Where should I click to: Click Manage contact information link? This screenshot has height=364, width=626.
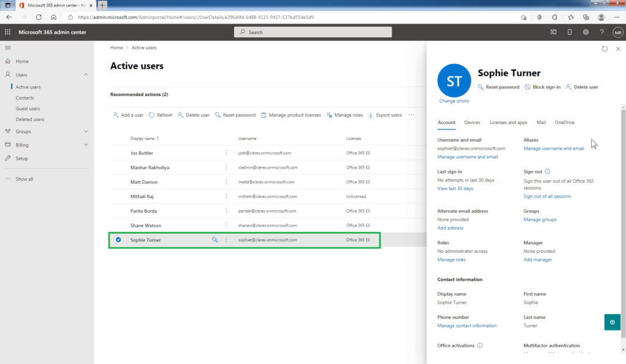click(466, 326)
